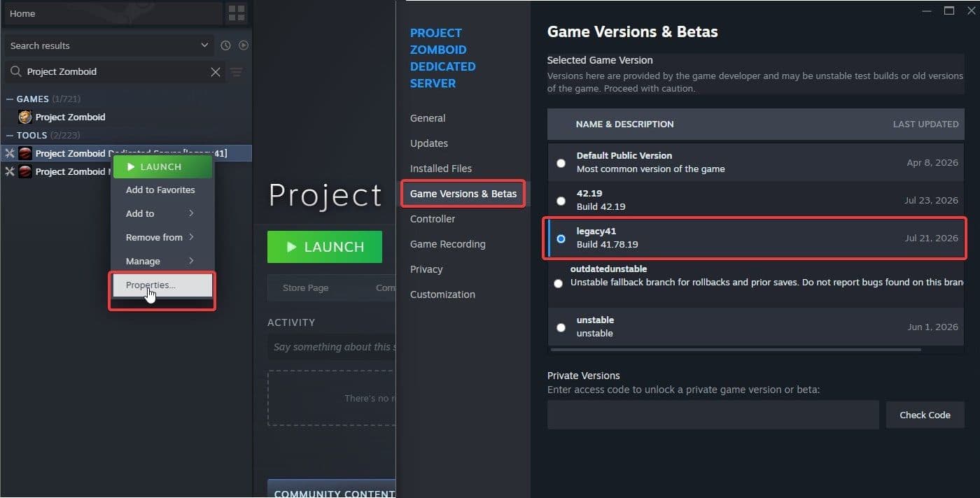This screenshot has height=498, width=980.
Task: Open the Game Recording section
Action: [448, 244]
